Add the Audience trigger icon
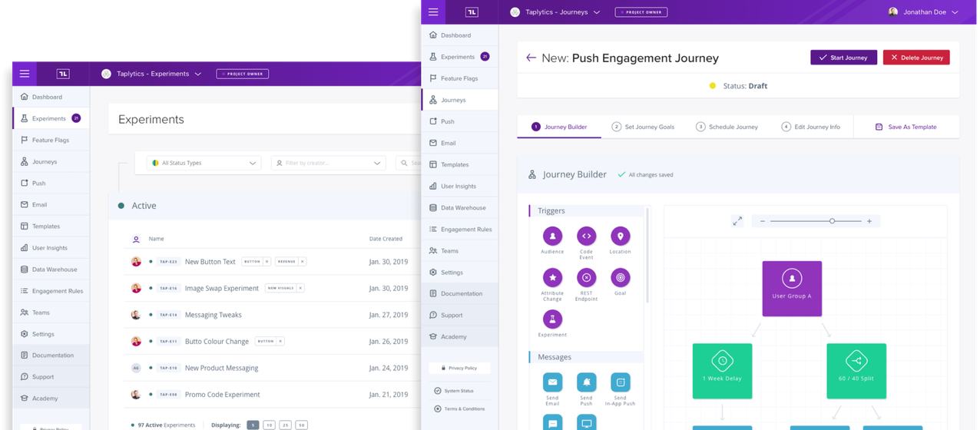The height and width of the screenshot is (430, 980). [552, 237]
